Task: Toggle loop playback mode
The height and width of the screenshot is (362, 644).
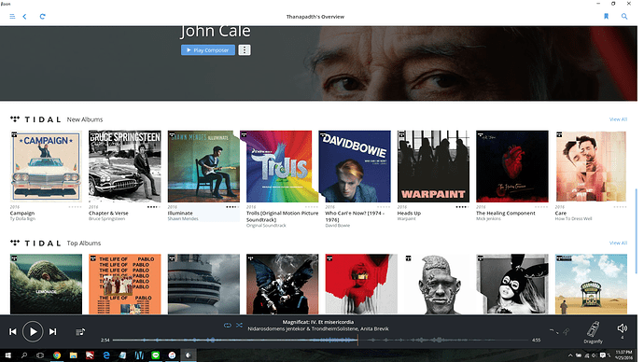Action: point(227,325)
